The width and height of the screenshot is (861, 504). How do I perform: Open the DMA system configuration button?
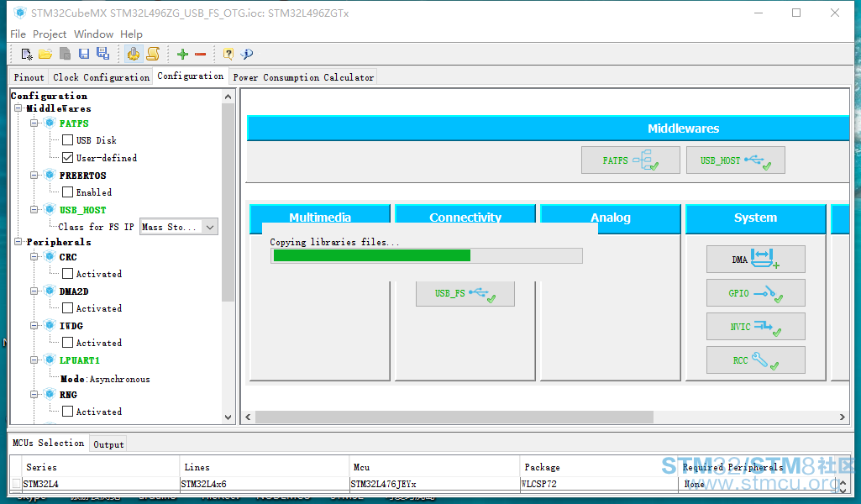click(755, 259)
